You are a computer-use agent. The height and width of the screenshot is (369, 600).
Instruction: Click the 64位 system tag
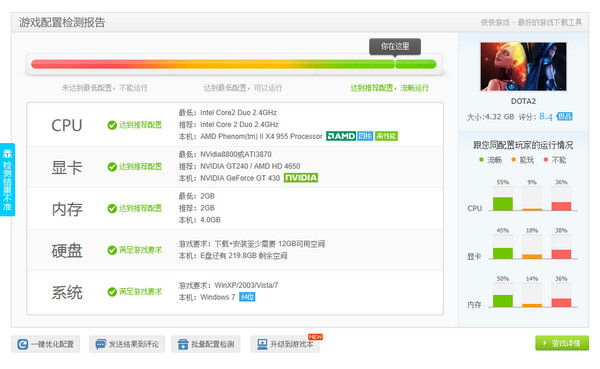[247, 297]
